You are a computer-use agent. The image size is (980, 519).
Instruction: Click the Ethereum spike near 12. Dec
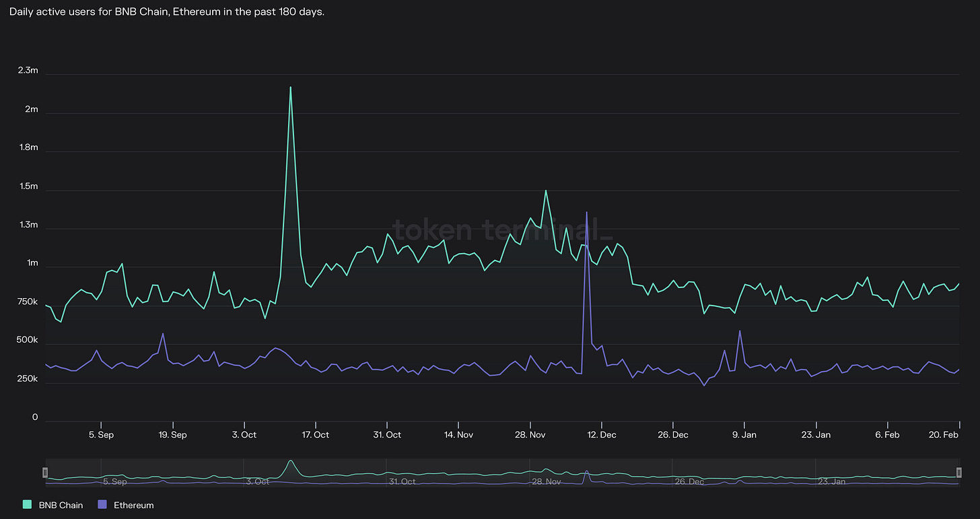pos(587,213)
